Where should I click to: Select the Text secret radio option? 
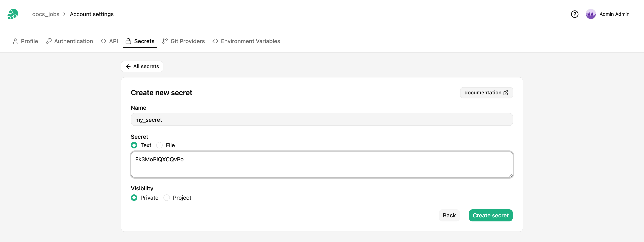coord(134,145)
